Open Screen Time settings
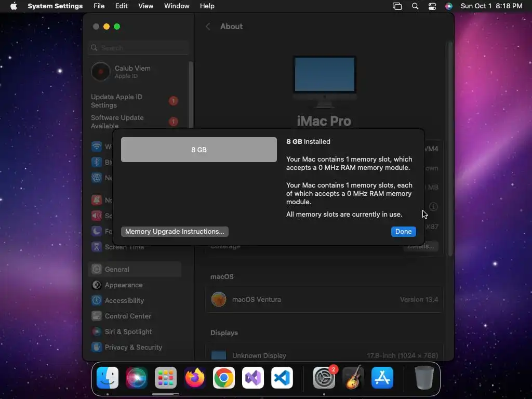 [135, 247]
